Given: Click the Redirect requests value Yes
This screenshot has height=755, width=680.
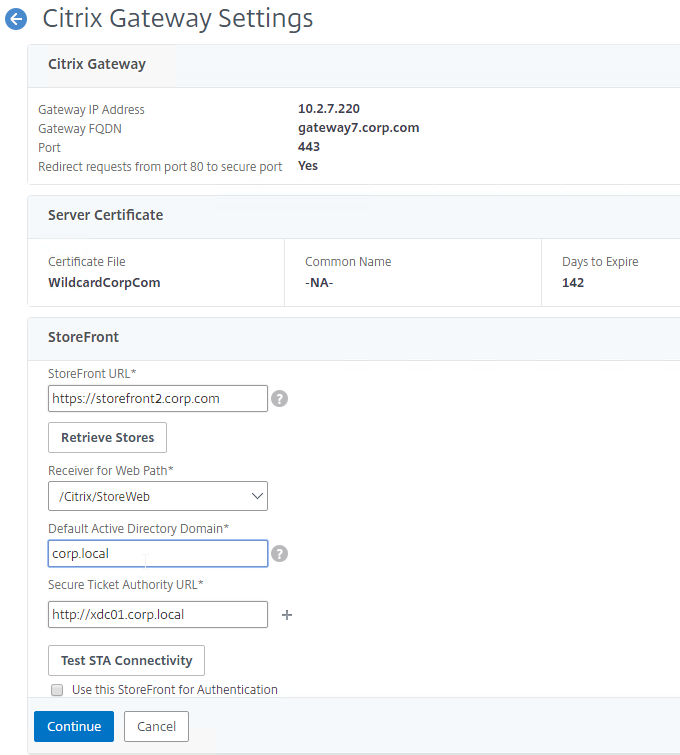Looking at the screenshot, I should tap(308, 166).
